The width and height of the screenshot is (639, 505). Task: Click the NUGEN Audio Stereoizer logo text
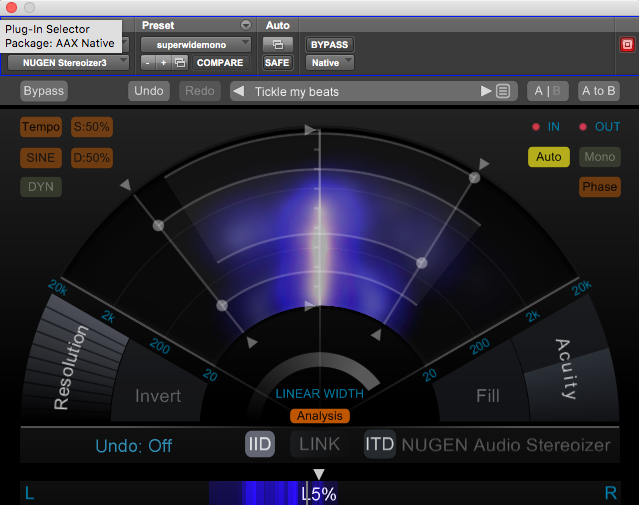coord(506,445)
